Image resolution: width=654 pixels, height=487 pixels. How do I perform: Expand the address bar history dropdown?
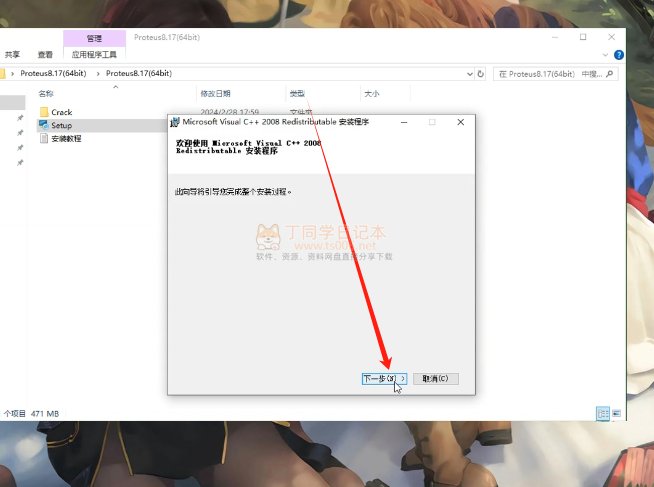click(x=470, y=74)
